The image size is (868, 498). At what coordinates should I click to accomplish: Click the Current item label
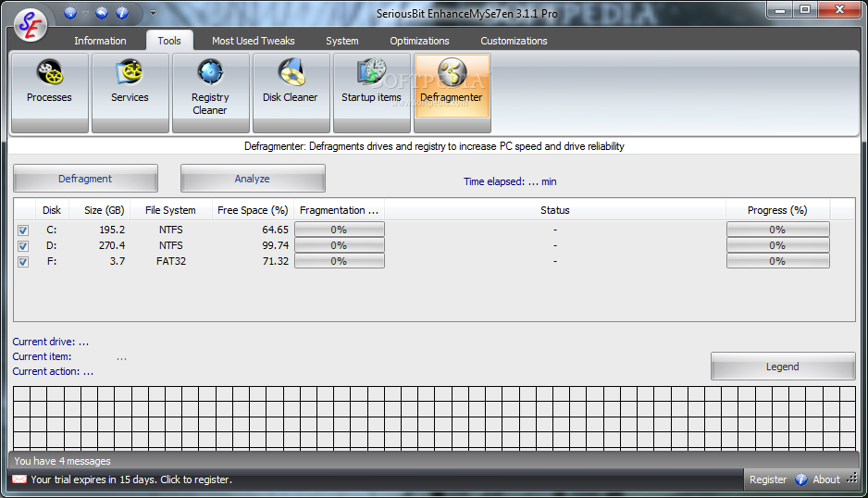[42, 356]
